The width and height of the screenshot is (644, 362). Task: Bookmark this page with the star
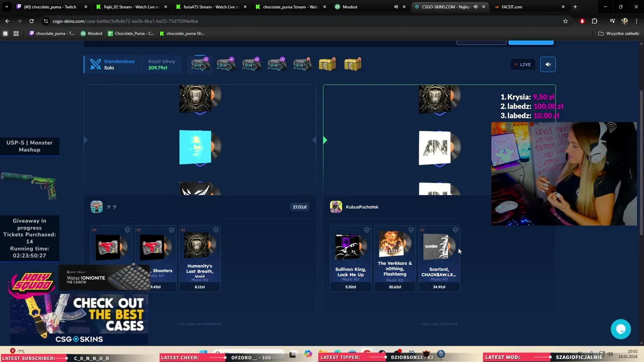[x=566, y=21]
